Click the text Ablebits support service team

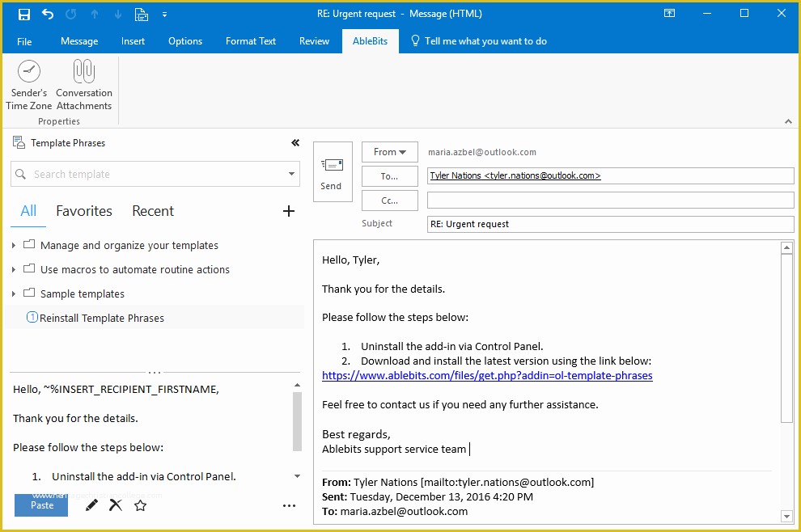(x=394, y=450)
